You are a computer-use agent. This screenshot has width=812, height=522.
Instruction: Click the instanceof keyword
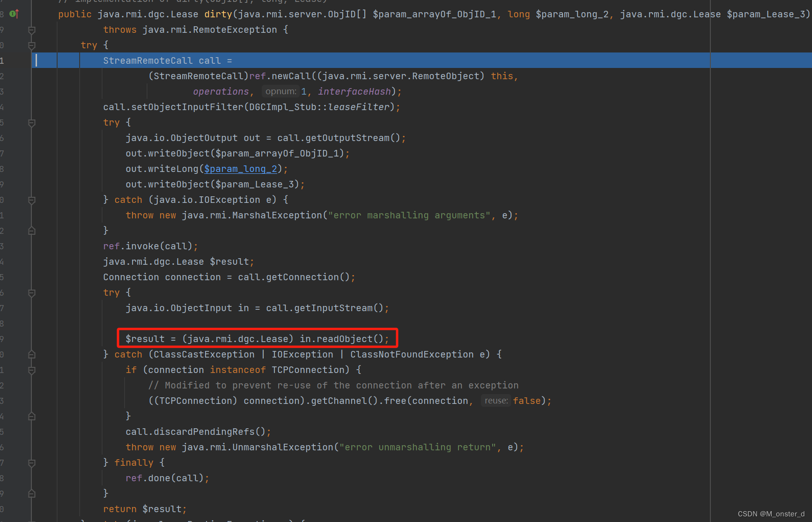[238, 370]
